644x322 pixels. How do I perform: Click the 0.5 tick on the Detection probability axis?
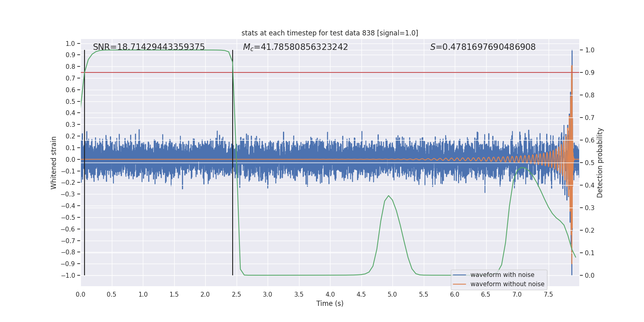pyautogui.click(x=590, y=163)
